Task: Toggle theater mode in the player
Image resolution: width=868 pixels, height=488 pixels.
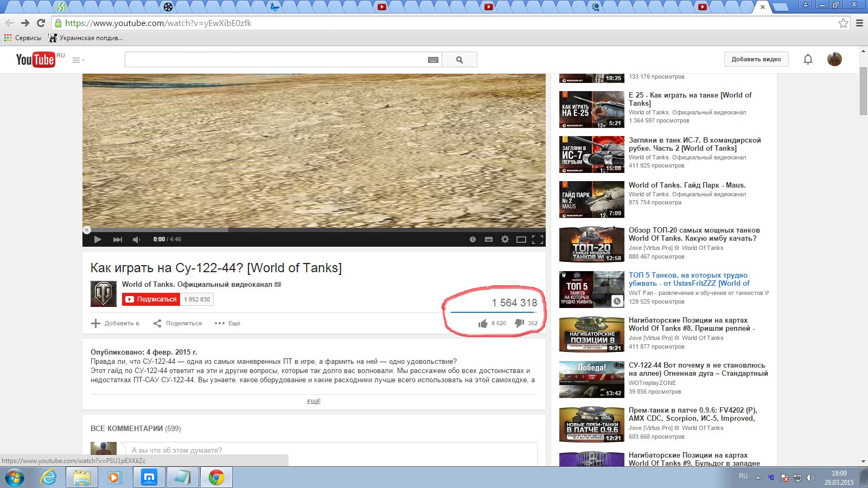Action: pyautogui.click(x=521, y=239)
